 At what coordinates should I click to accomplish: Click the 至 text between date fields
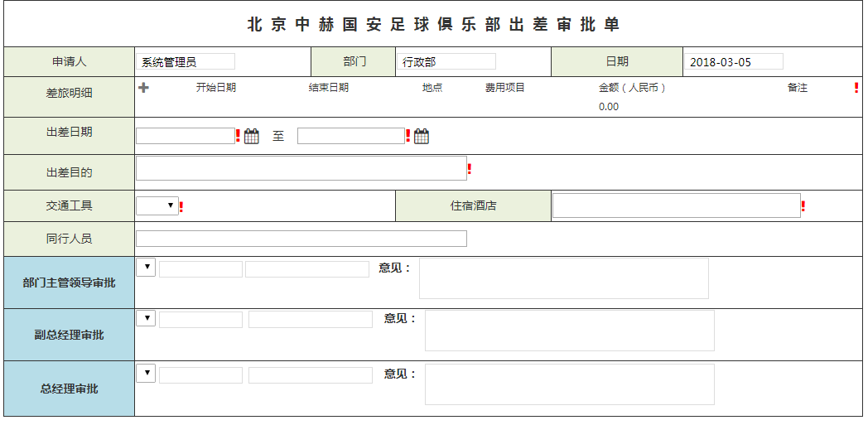point(278,136)
